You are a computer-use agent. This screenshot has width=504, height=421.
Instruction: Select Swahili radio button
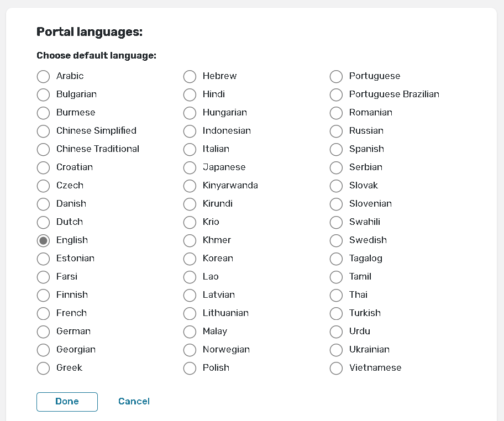(x=337, y=222)
